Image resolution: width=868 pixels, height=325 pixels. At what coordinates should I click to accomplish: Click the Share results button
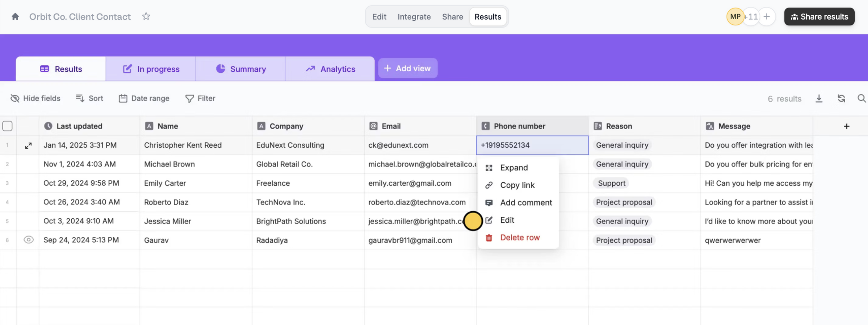(x=819, y=17)
